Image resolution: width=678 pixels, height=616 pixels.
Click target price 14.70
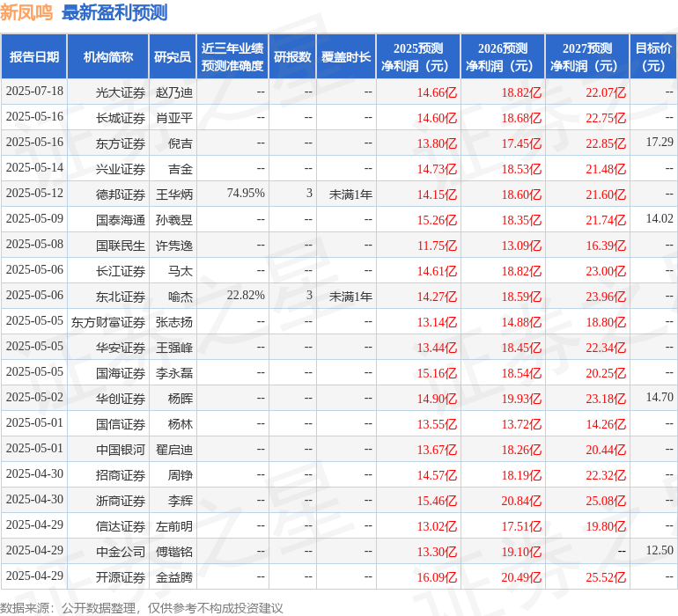(660, 397)
